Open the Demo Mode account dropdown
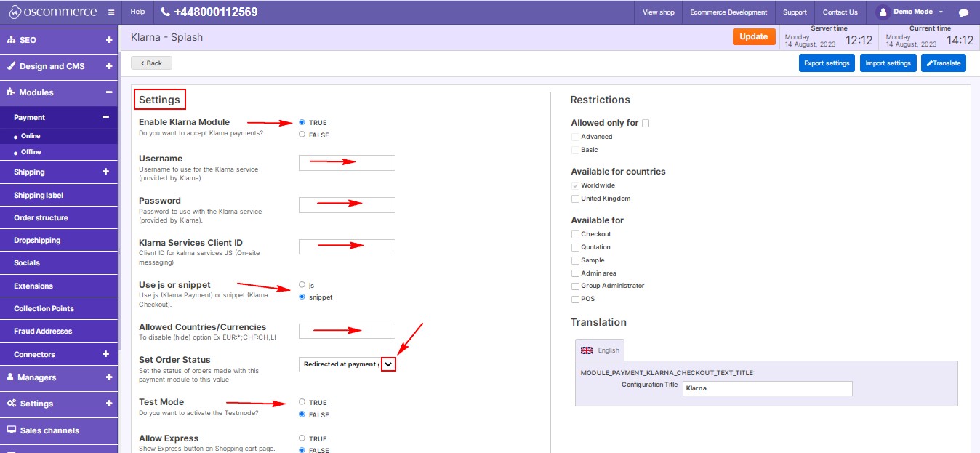 941,12
